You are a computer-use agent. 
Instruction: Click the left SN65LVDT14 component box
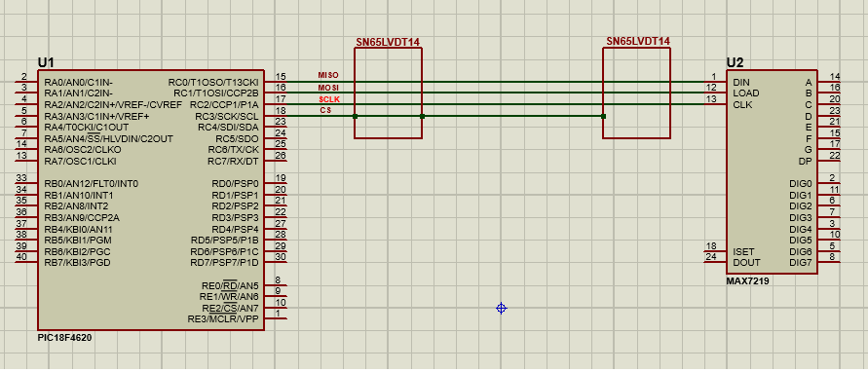388,93
